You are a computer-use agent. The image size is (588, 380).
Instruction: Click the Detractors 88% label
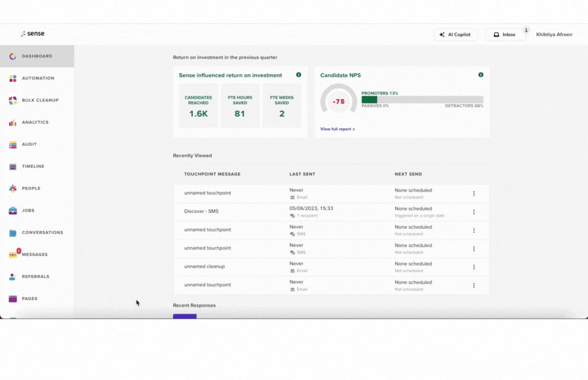(464, 106)
